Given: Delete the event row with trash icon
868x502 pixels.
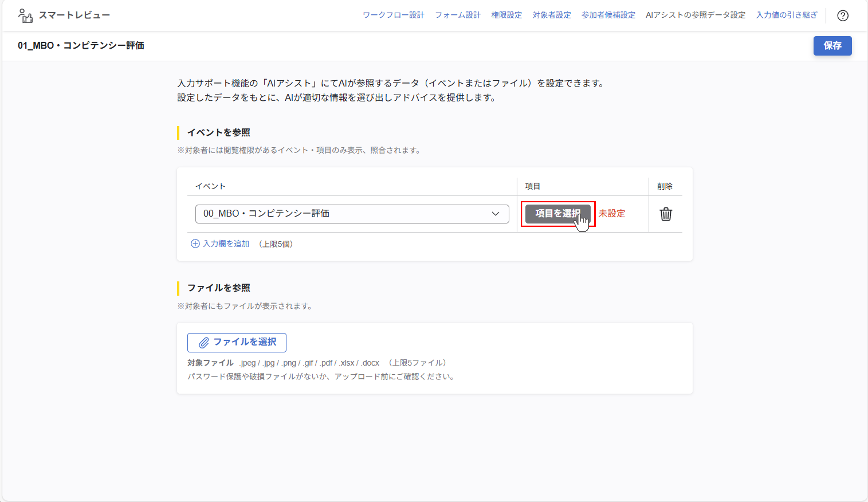Looking at the screenshot, I should pos(665,214).
